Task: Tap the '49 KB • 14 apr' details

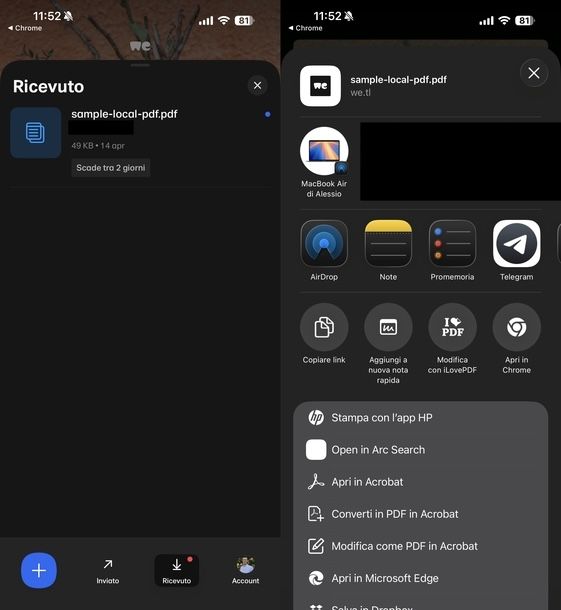Action: tap(98, 146)
